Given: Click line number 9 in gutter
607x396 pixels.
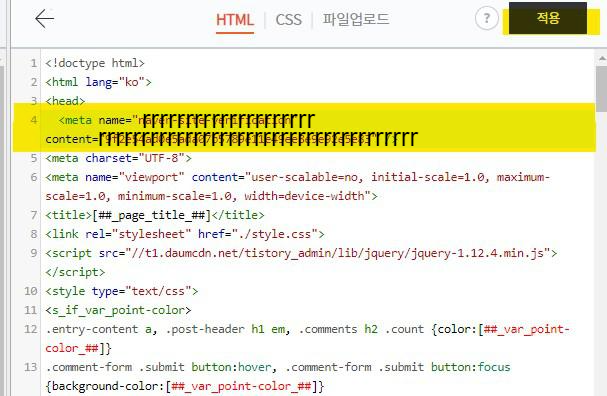Looking at the screenshot, I should [34, 253].
